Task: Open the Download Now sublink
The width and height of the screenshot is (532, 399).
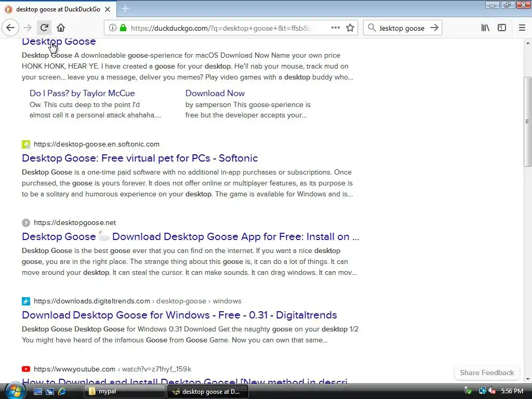Action: coord(215,93)
